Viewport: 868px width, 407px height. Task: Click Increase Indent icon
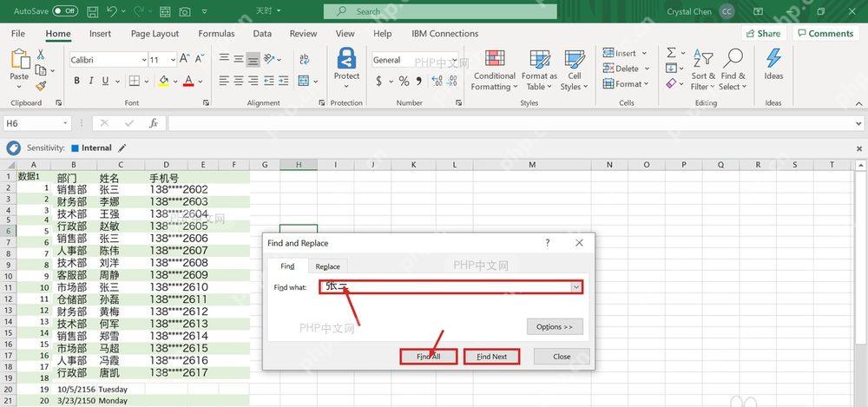tap(283, 81)
